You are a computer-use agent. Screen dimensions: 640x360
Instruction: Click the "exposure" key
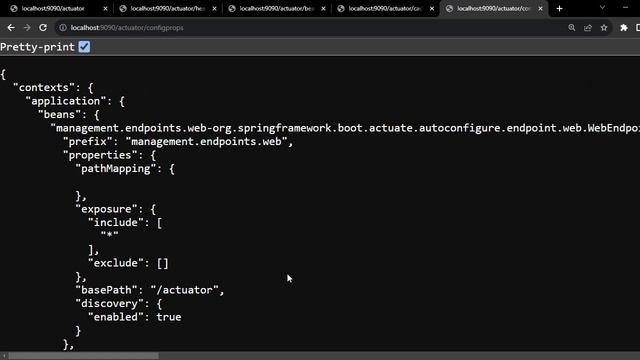coord(106,209)
